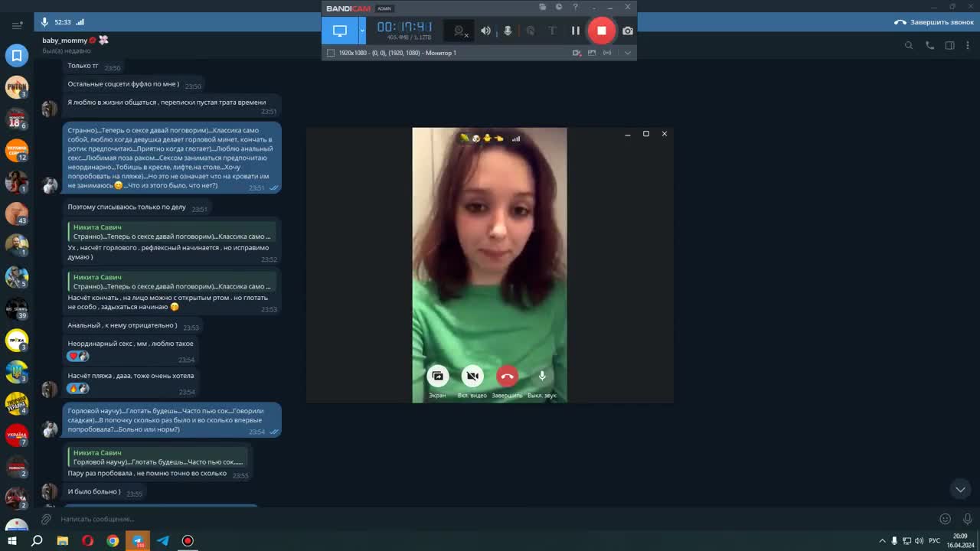The width and height of the screenshot is (980, 551).
Task: Stop the Bandicam recording
Action: pos(602,31)
